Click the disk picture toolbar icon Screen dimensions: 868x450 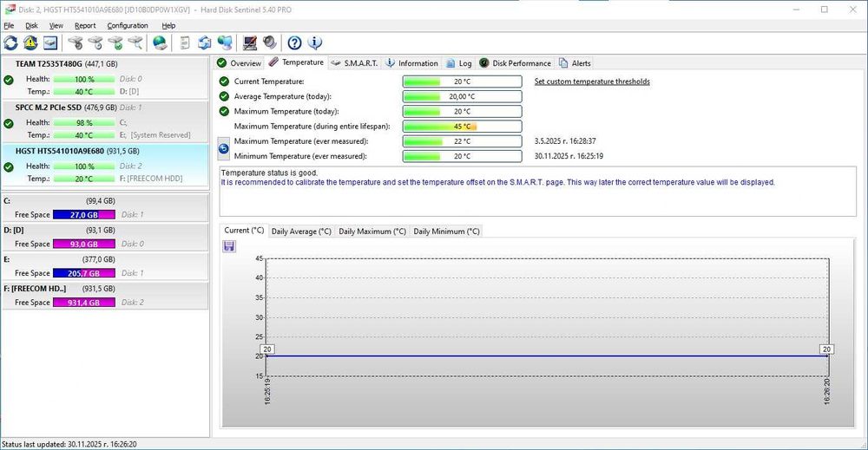click(x=50, y=42)
